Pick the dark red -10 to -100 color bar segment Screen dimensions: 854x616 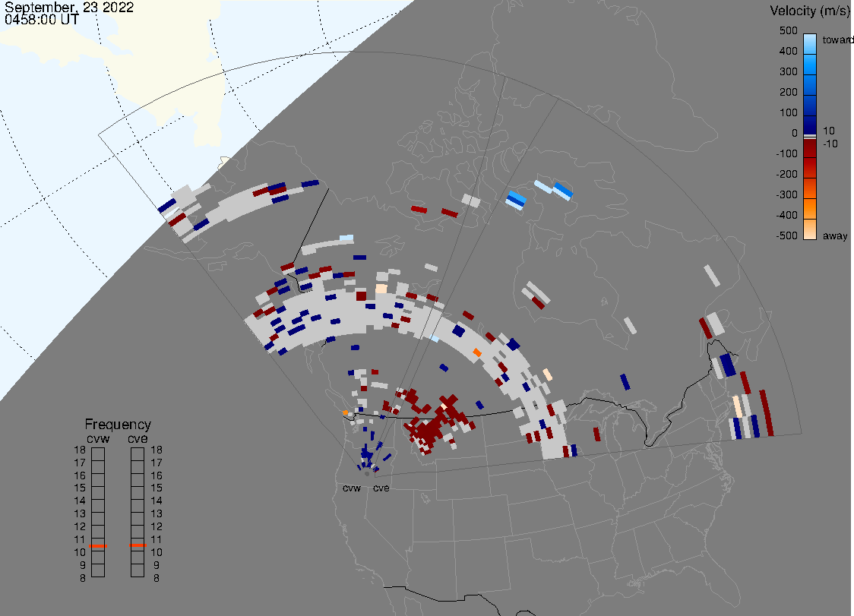point(810,149)
